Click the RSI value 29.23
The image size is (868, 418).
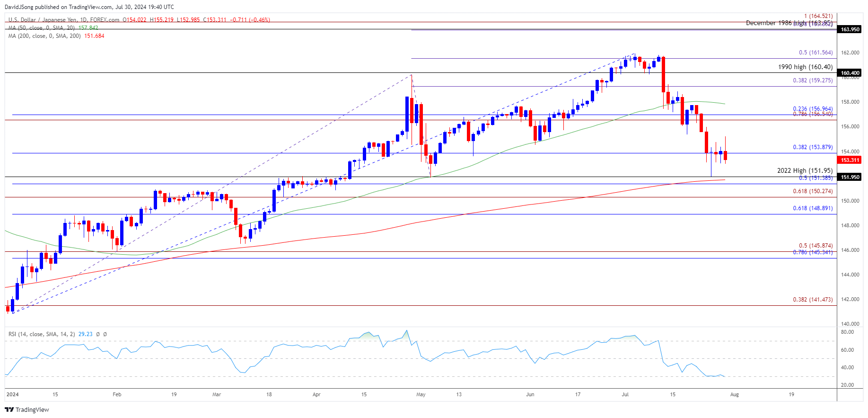[x=85, y=334]
